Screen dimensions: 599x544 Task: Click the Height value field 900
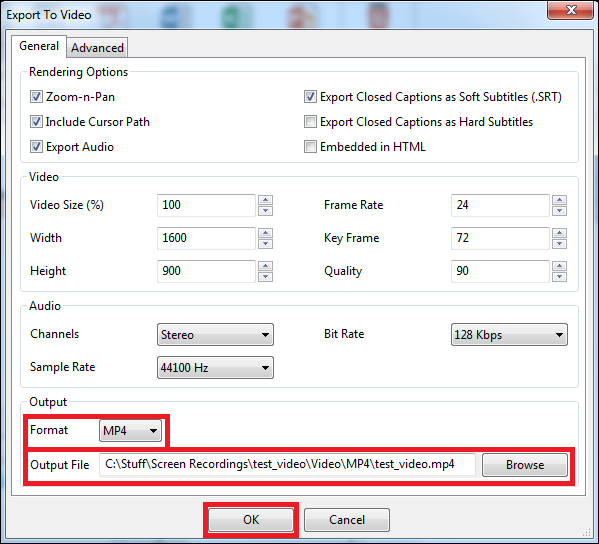pos(206,271)
